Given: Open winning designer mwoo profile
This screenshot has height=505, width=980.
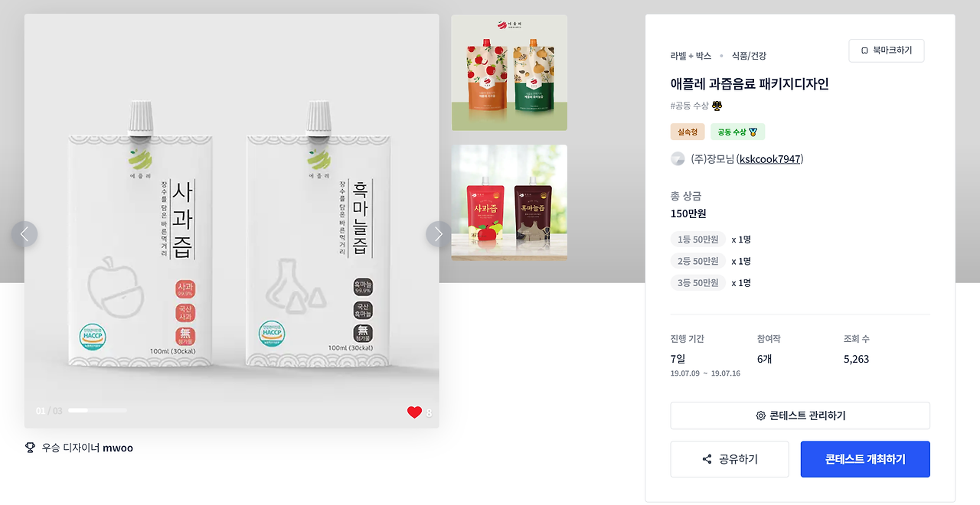Looking at the screenshot, I should coord(118,448).
